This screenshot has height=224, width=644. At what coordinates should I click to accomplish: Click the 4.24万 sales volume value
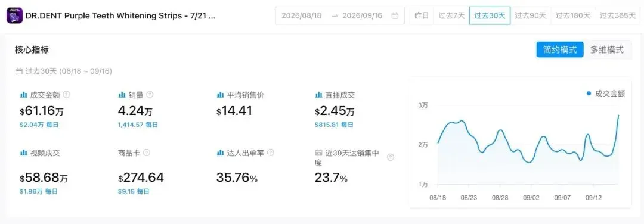pos(135,110)
